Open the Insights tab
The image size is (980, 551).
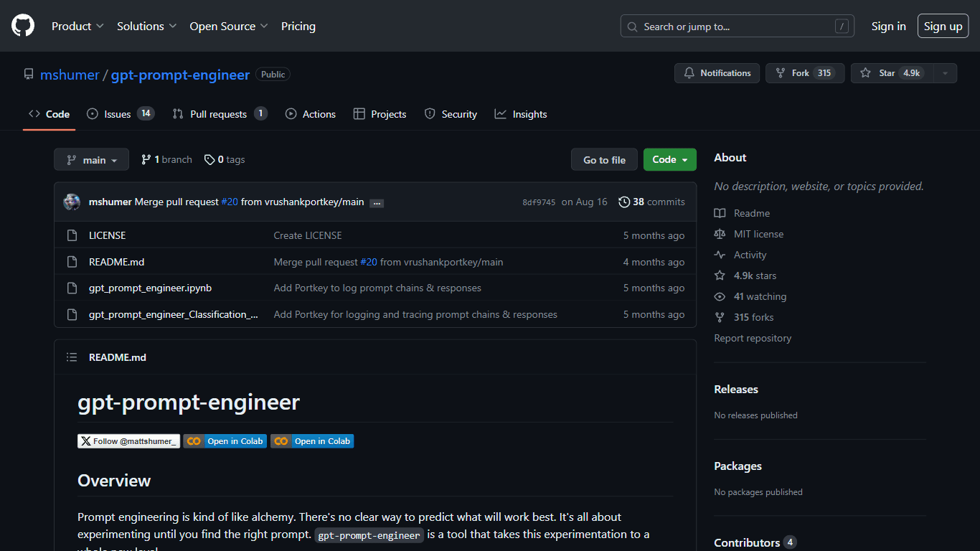[521, 114]
